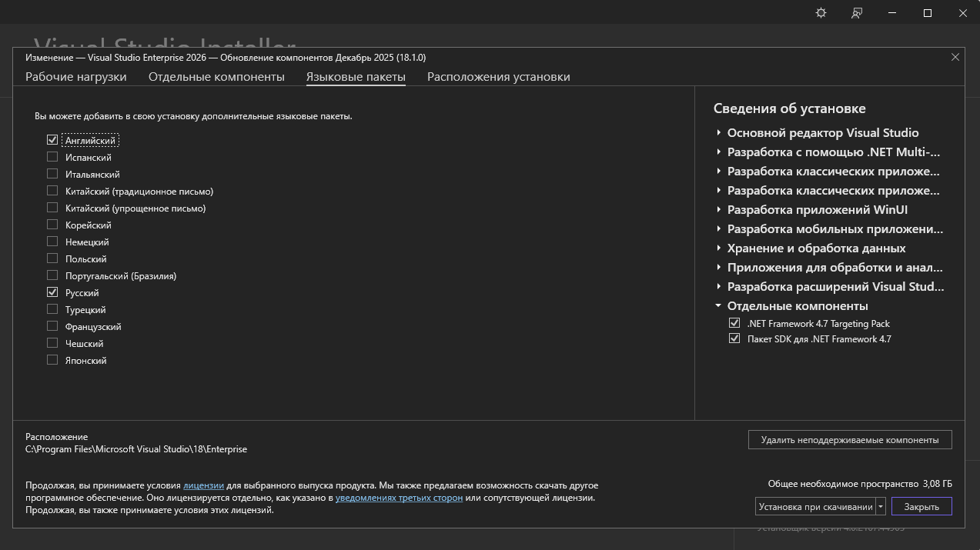Minimize the Visual Studio Installer window

(892, 13)
